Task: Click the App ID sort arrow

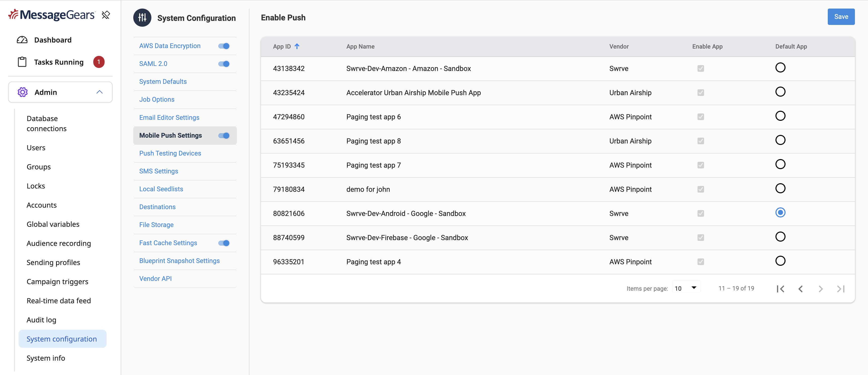Action: click(x=297, y=46)
